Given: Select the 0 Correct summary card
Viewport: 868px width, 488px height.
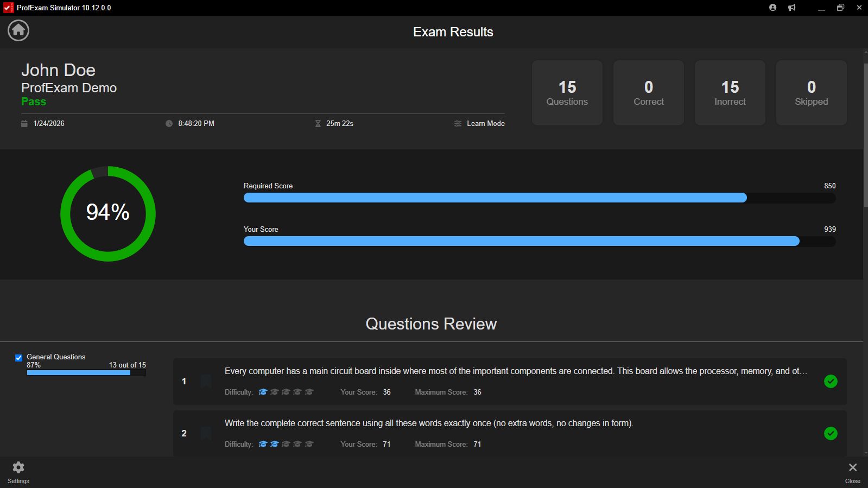Looking at the screenshot, I should point(649,93).
